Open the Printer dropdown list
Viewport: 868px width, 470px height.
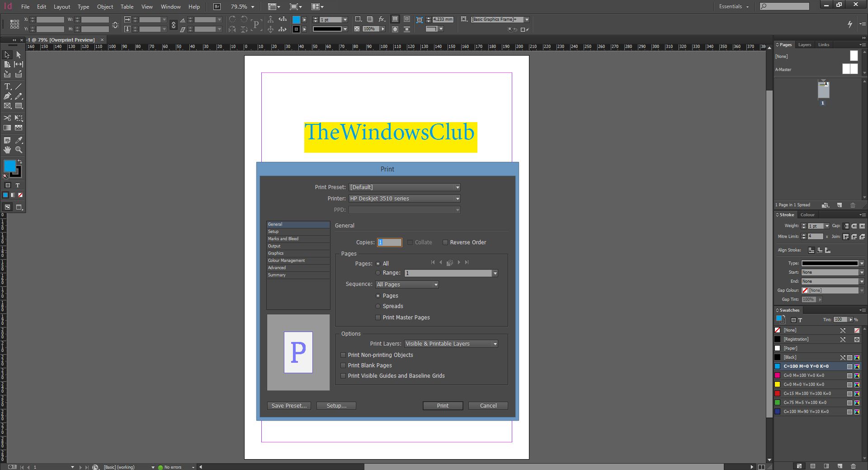(405, 199)
